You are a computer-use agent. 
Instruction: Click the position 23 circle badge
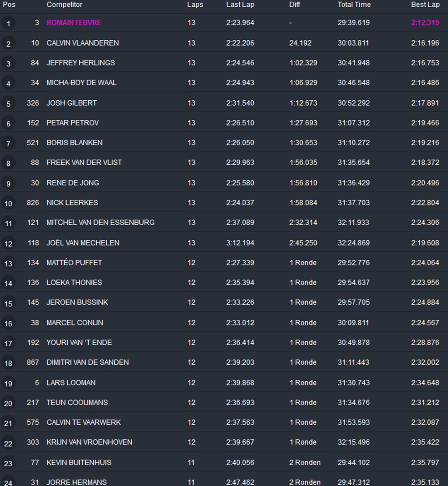8,463
